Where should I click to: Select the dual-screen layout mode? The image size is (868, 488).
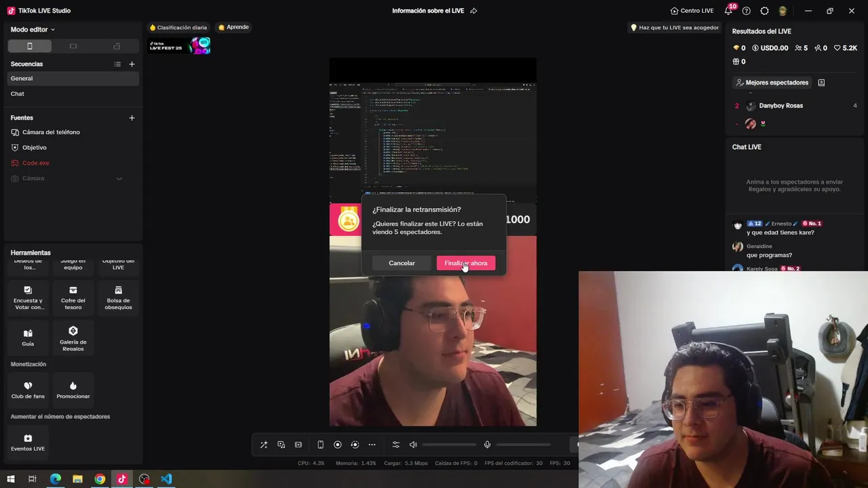[117, 46]
